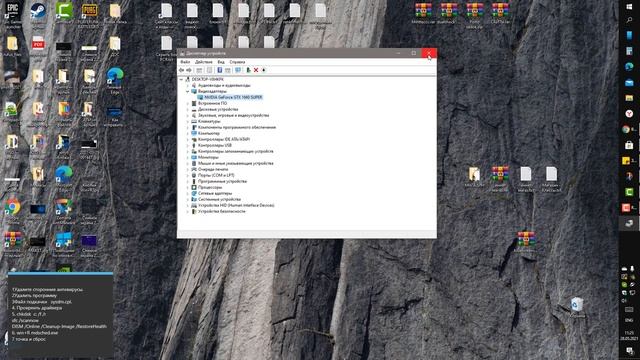Click the blue Help icon in toolbar
Image resolution: width=640 pixels, height=360 pixels.
pyautogui.click(x=219, y=70)
